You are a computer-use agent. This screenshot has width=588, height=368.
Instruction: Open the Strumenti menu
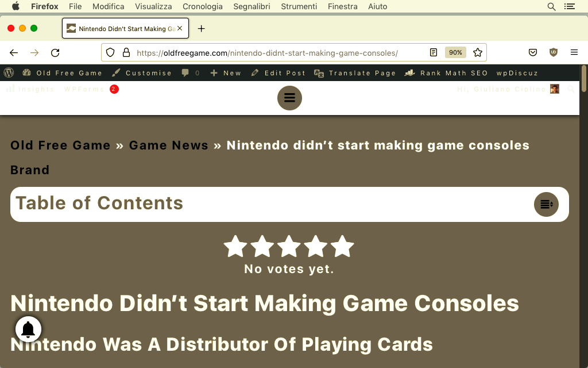tap(299, 6)
